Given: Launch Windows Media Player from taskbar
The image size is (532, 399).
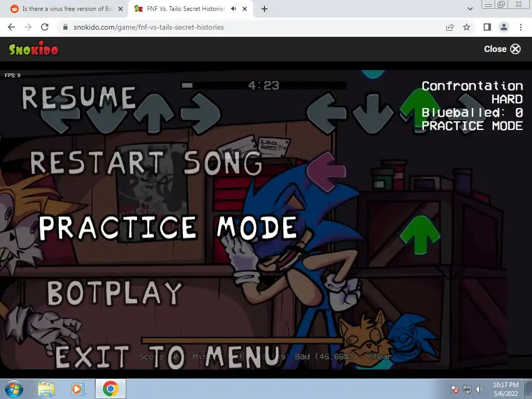Looking at the screenshot, I should pyautogui.click(x=78, y=389).
